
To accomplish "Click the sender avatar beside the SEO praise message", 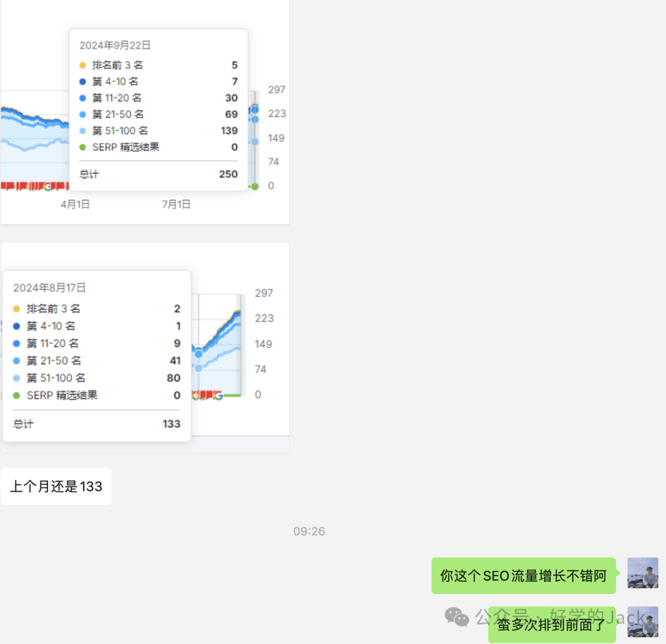I will coord(643,572).
